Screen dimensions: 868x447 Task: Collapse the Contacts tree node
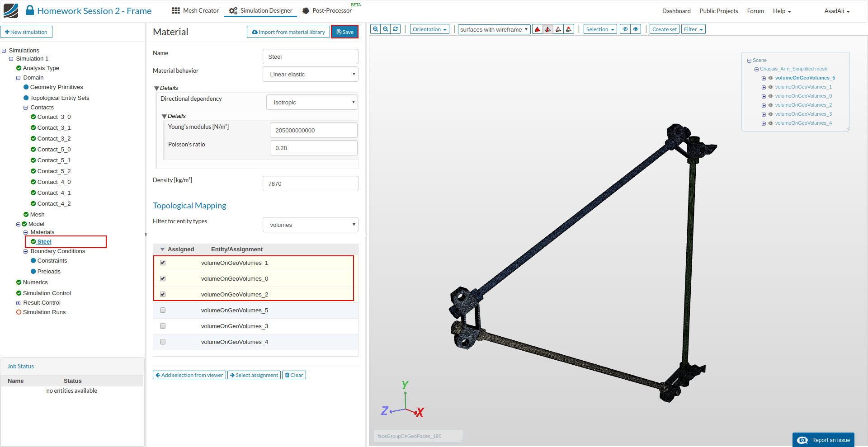(x=26, y=108)
